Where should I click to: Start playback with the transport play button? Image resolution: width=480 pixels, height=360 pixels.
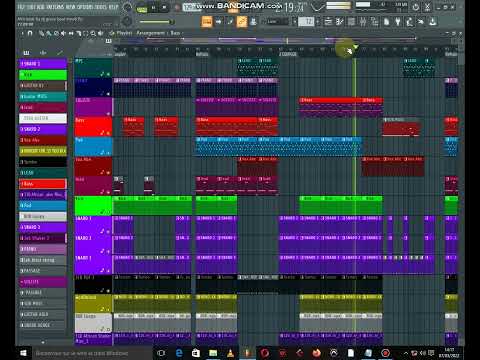[154, 7]
